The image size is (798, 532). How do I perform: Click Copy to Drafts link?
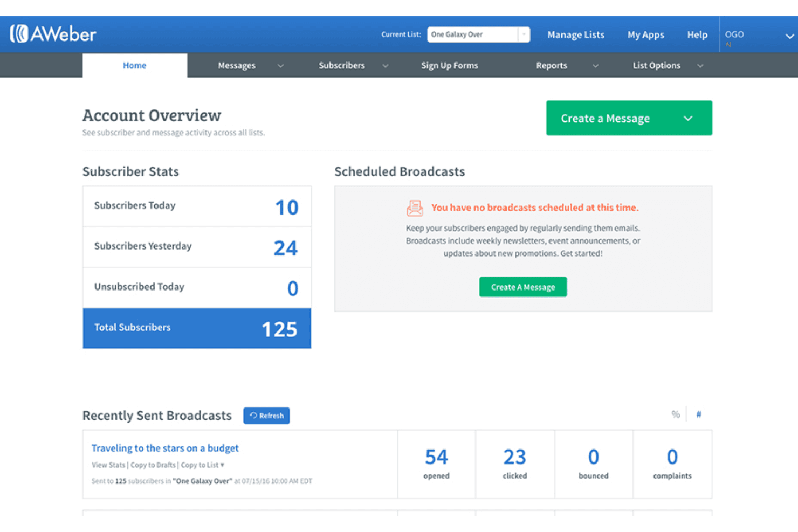pos(153,465)
